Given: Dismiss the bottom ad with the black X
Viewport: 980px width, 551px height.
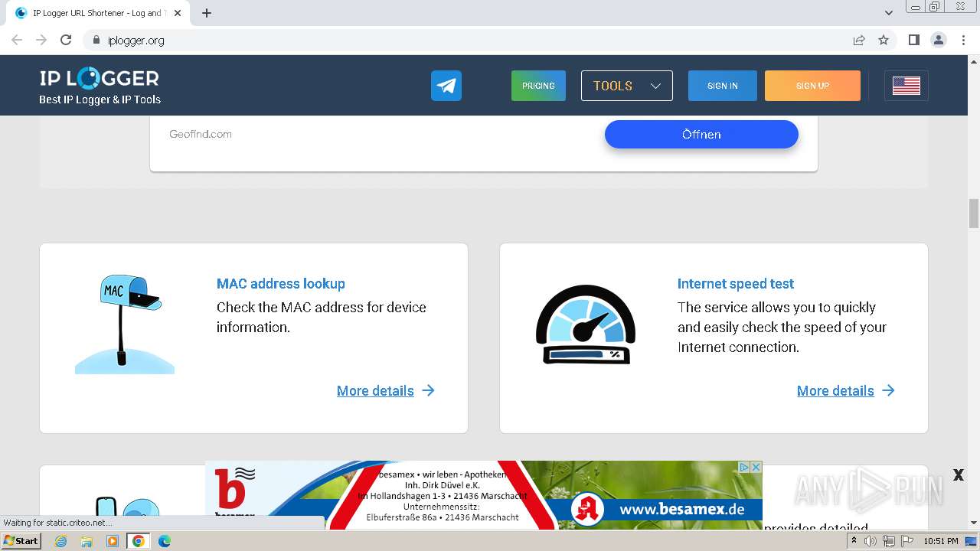Looking at the screenshot, I should tap(958, 475).
